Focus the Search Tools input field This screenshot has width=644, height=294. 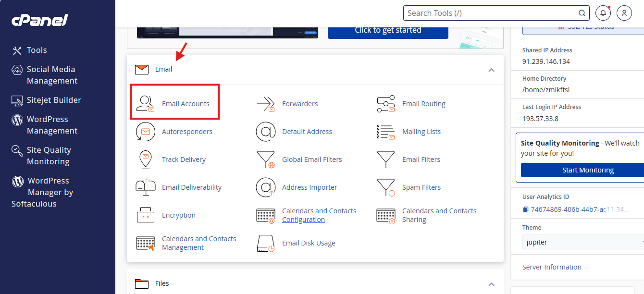click(490, 13)
